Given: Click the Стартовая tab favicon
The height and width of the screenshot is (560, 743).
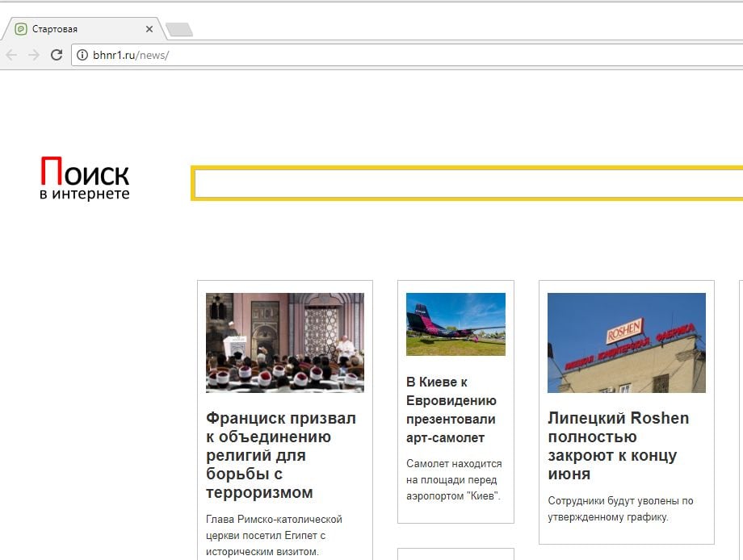Looking at the screenshot, I should coord(21,29).
